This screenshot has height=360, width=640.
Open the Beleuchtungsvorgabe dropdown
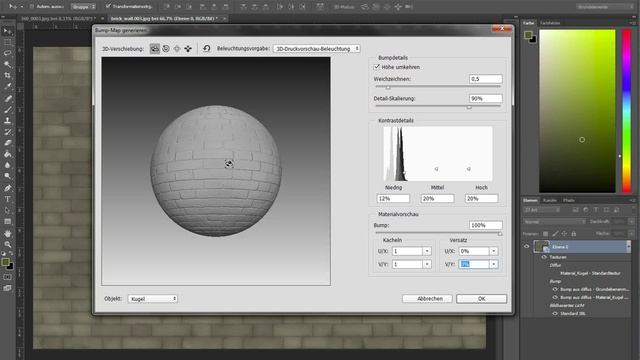tap(317, 49)
